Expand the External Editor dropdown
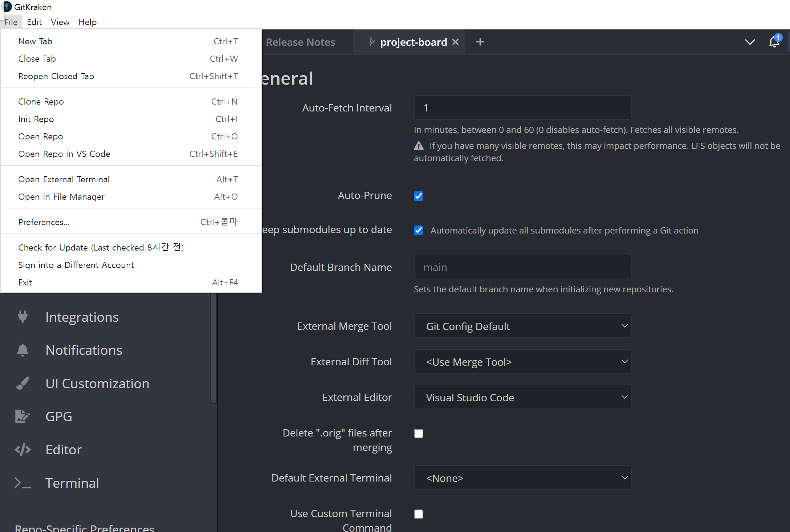This screenshot has height=532, width=790. tap(522, 397)
